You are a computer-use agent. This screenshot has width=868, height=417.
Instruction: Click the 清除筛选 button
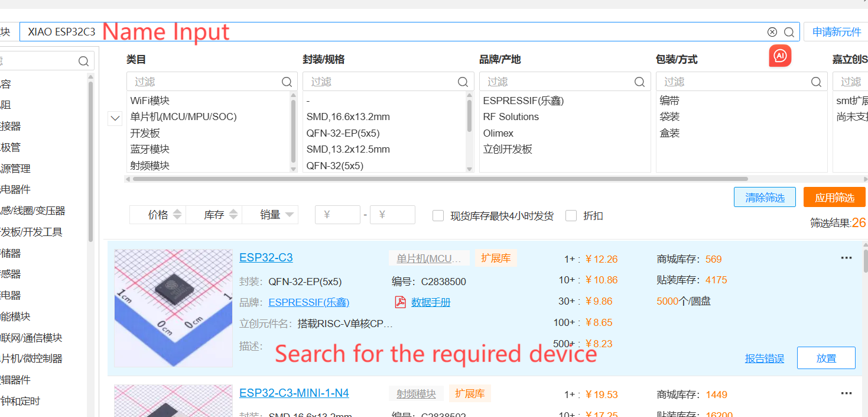pos(765,197)
